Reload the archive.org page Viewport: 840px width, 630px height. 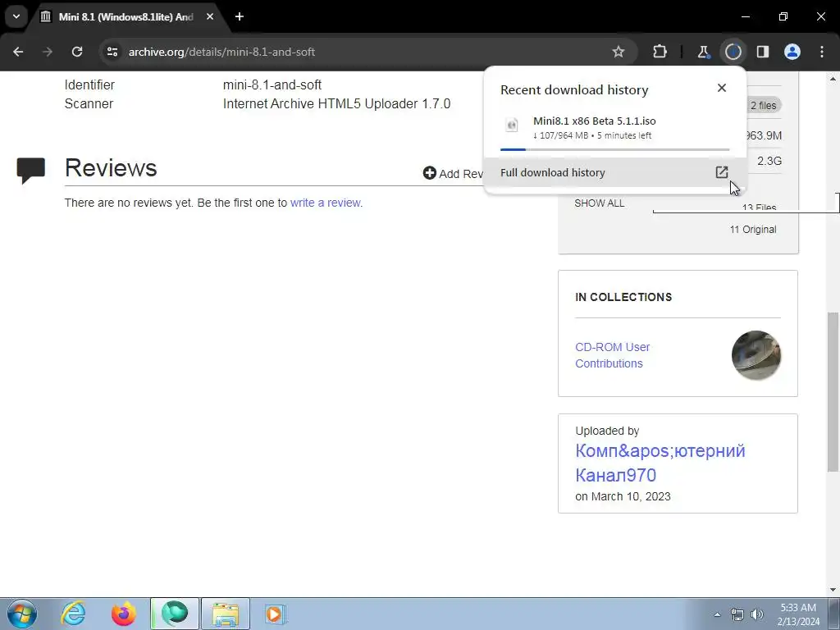[77, 52]
